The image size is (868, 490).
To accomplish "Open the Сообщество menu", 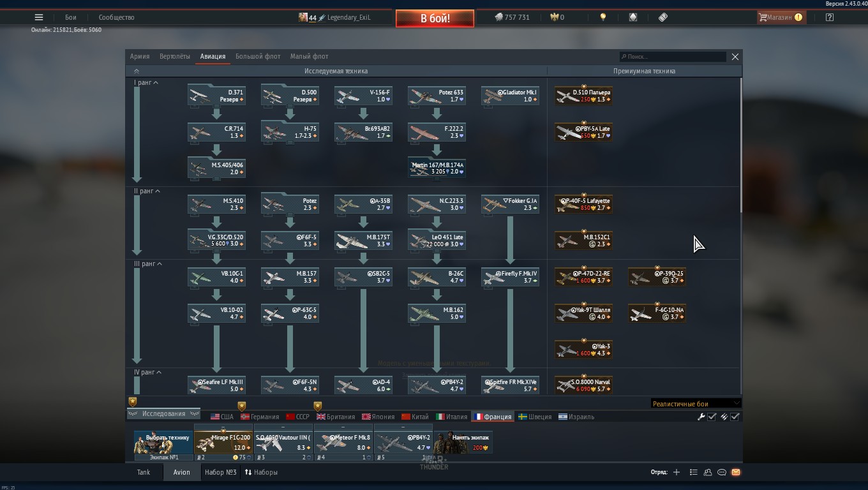I will tap(116, 17).
